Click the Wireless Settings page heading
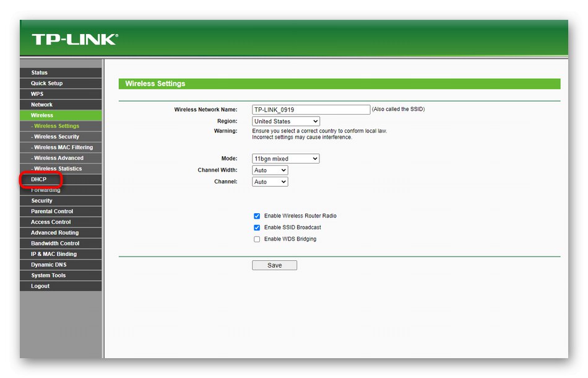This screenshot has height=378, width=588. [x=155, y=84]
